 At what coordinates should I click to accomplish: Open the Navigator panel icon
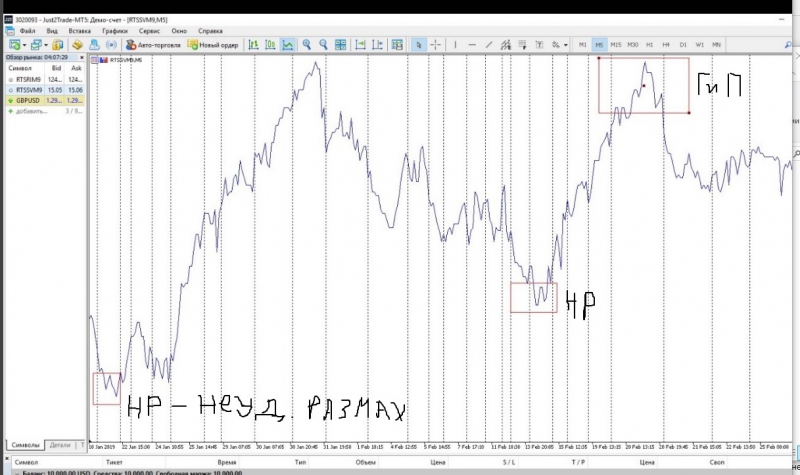[94, 45]
